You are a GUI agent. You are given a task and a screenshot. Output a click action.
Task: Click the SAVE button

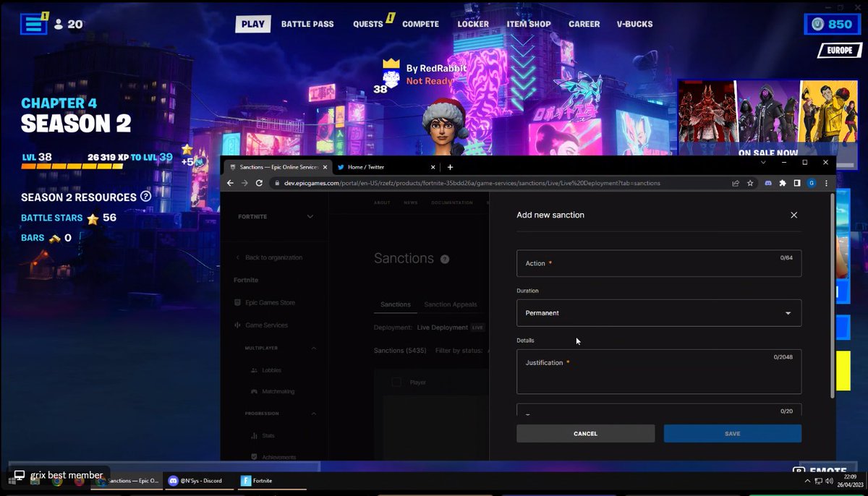(x=732, y=433)
